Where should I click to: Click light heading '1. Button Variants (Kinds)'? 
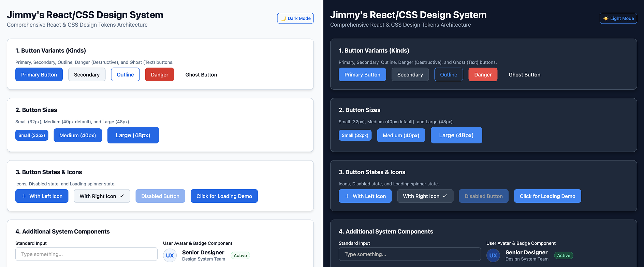click(50, 51)
